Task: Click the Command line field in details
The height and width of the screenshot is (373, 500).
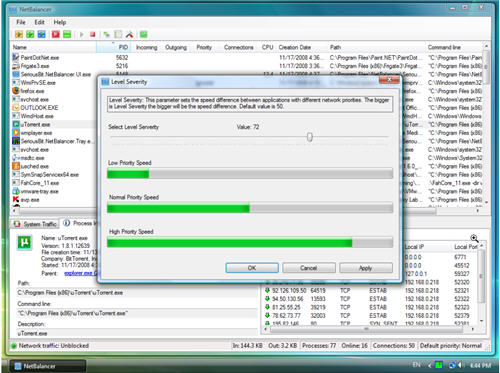Action: [x=137, y=313]
